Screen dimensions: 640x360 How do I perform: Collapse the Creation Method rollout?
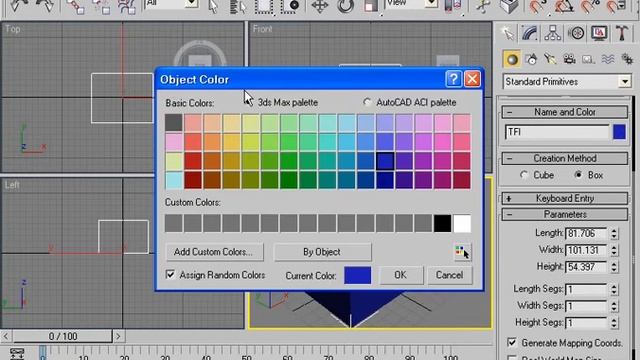click(x=564, y=158)
